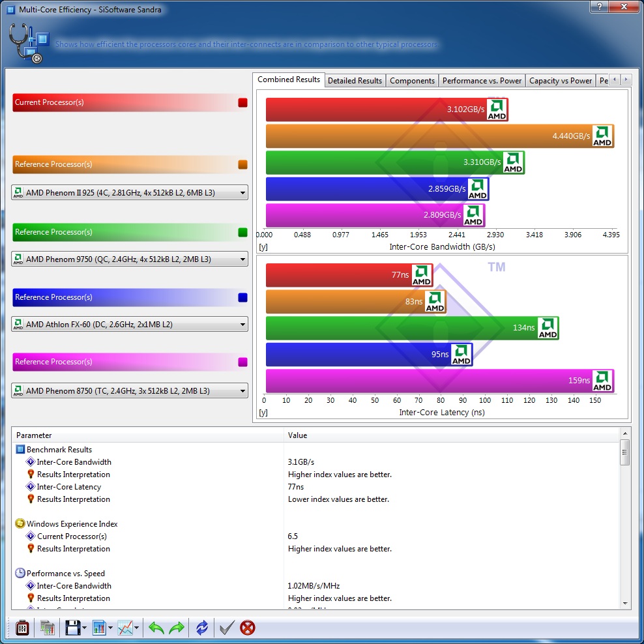The height and width of the screenshot is (644, 644).
Task: Click the red Current Processor color swatch
Action: [x=242, y=103]
